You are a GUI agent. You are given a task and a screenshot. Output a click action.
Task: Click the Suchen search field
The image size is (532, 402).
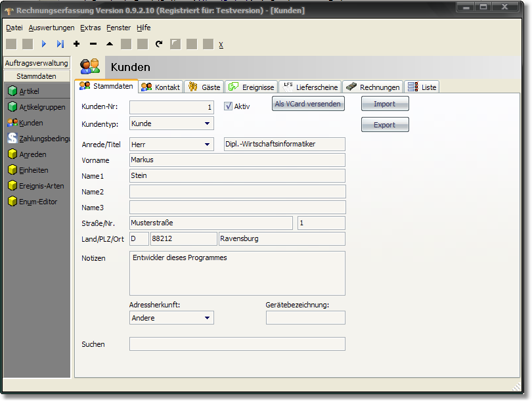pyautogui.click(x=238, y=344)
